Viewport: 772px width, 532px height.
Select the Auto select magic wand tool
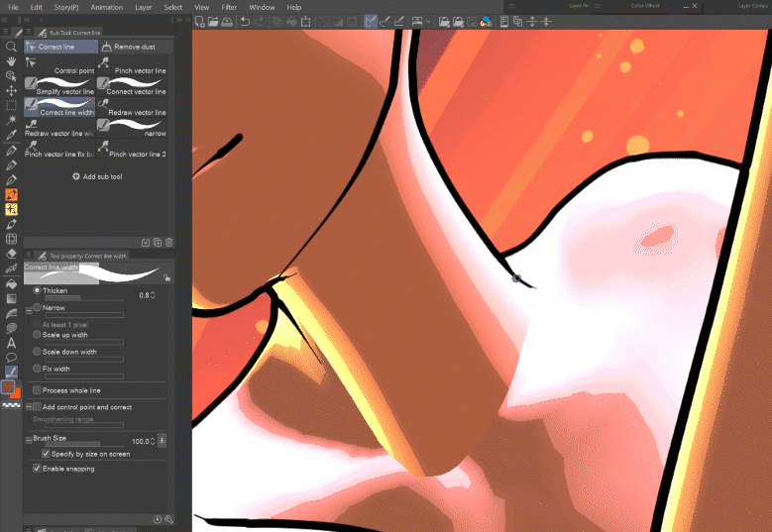click(x=11, y=120)
